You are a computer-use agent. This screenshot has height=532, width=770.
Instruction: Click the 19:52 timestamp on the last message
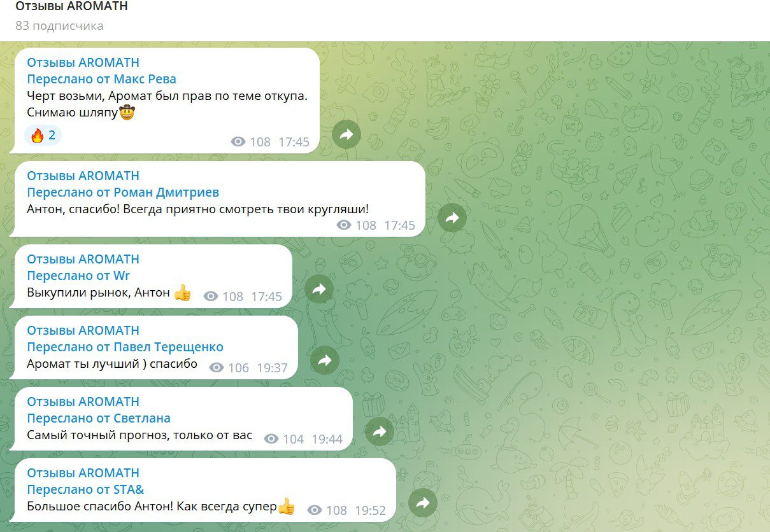370,510
